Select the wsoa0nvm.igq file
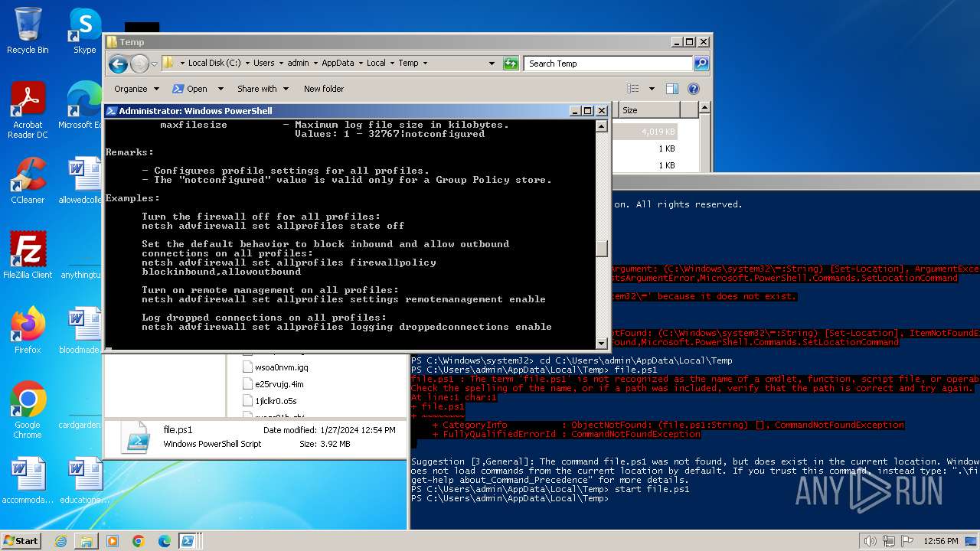Screen dimensions: 980x551 tap(275, 367)
